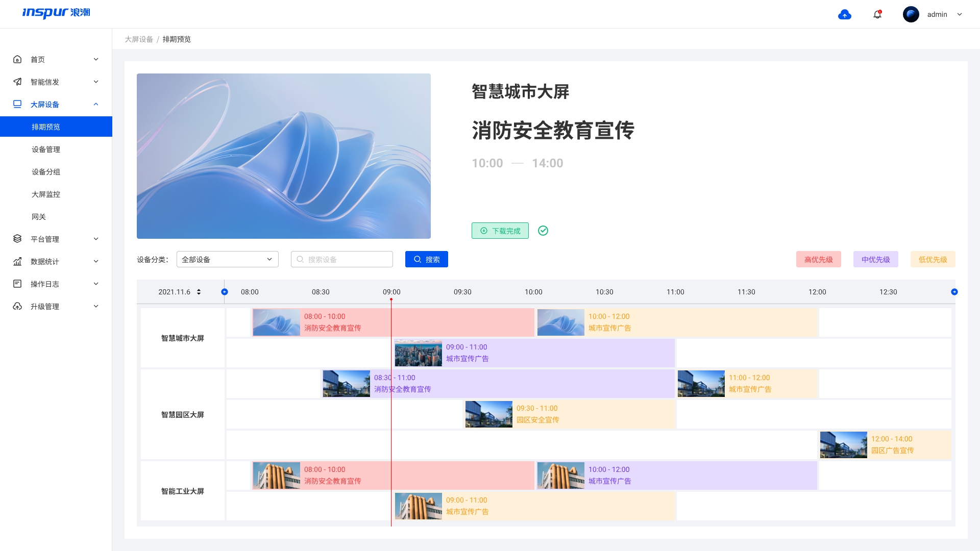Image resolution: width=980 pixels, height=551 pixels.
Task: Click the 智能工业大屏 row label
Action: click(x=183, y=491)
